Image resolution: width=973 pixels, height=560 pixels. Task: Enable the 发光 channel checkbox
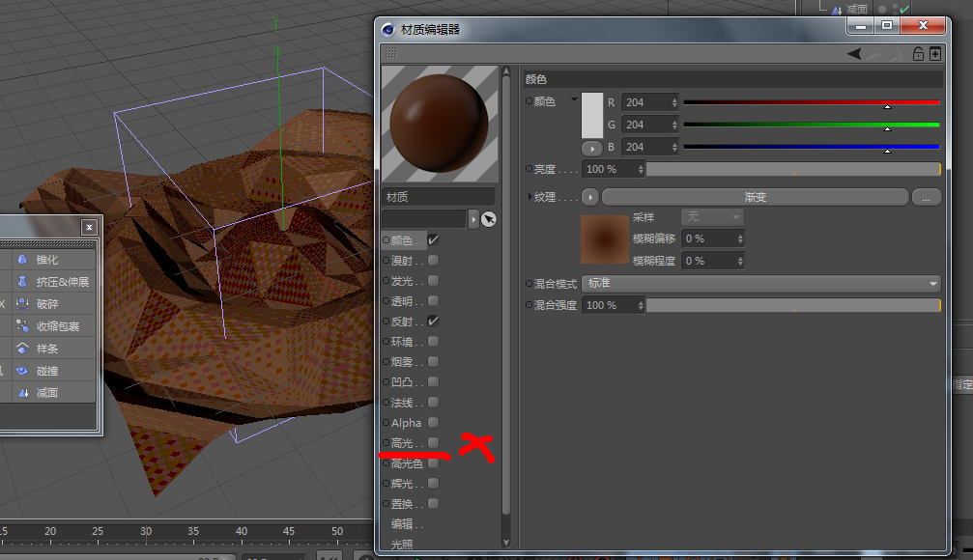[433, 280]
